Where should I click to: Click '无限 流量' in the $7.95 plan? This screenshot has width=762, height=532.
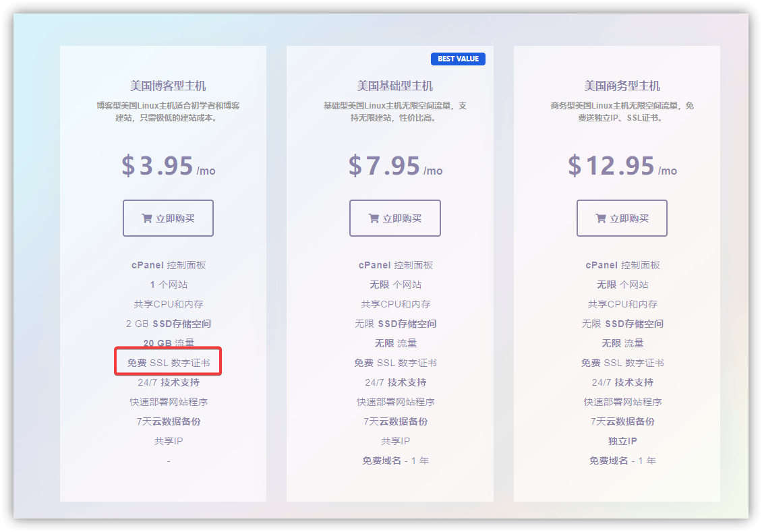pyautogui.click(x=396, y=343)
